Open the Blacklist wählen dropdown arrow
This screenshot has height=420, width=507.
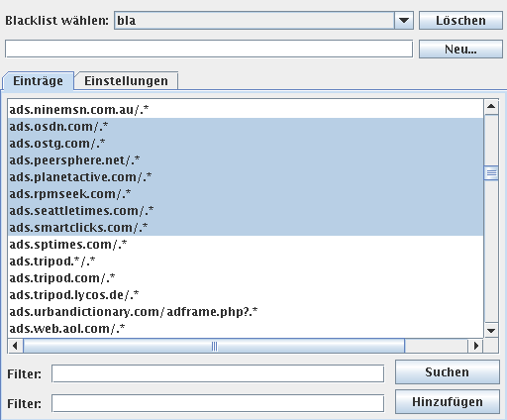point(404,21)
